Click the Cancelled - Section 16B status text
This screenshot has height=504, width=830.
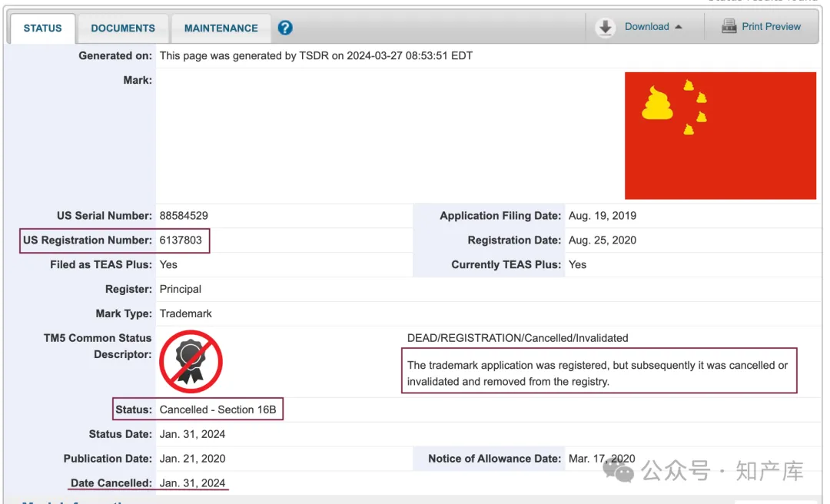click(x=217, y=409)
